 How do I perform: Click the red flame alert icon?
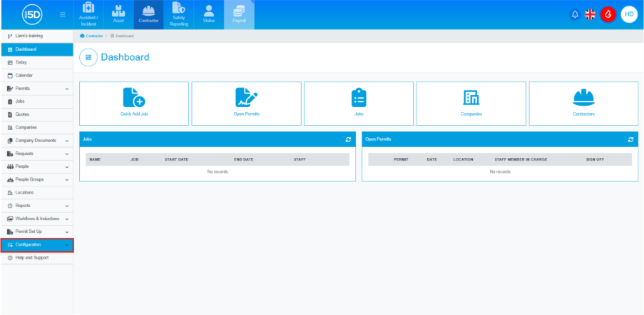(608, 14)
